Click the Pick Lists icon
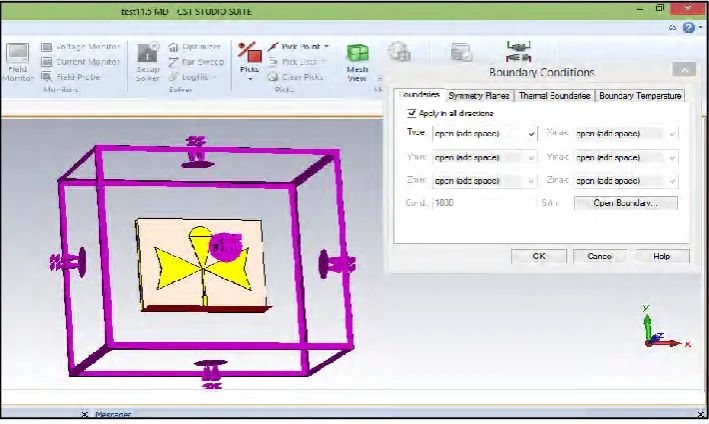709x424 pixels. point(273,62)
